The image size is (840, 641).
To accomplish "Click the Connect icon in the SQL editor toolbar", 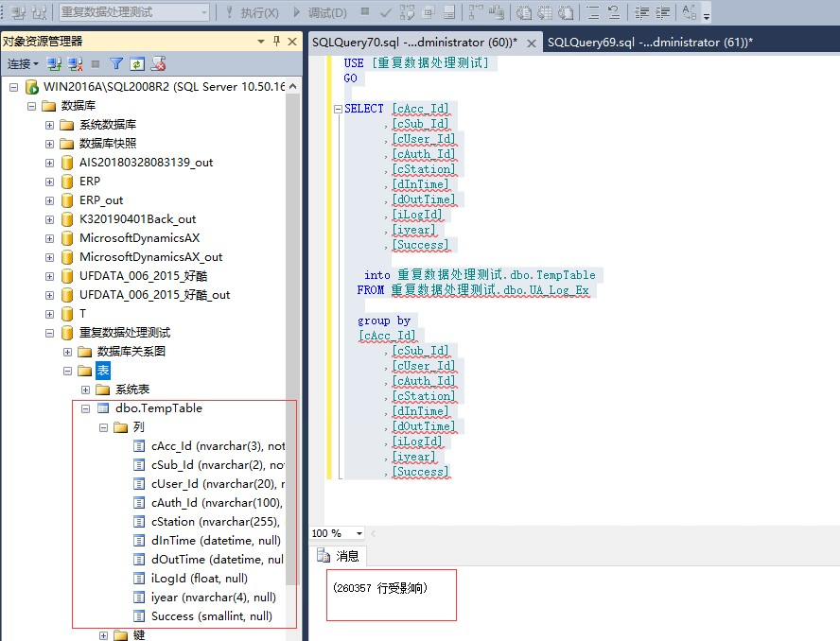I will click(19, 11).
